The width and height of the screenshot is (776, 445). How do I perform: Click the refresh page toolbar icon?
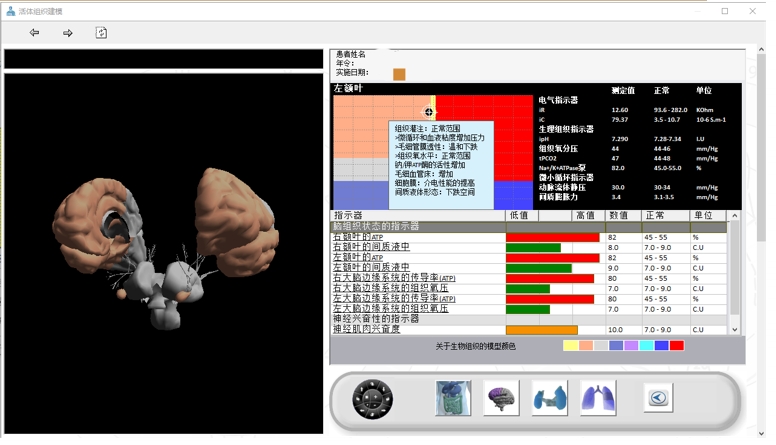coord(101,33)
